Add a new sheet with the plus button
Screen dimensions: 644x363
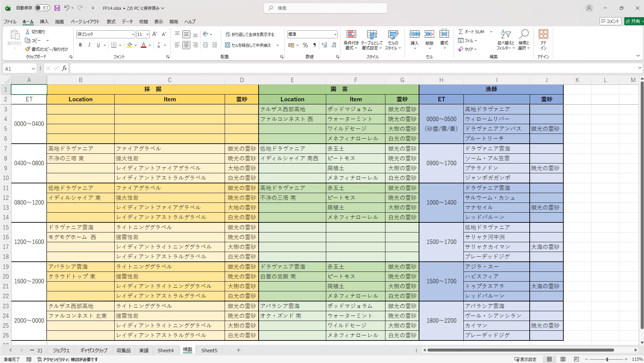[238, 350]
